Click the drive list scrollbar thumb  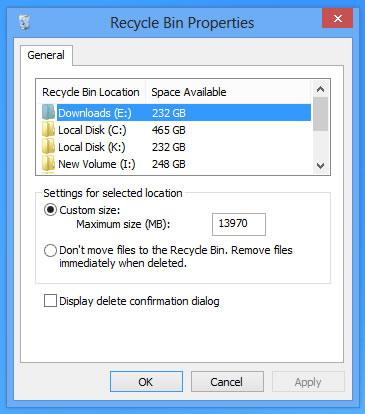320,114
